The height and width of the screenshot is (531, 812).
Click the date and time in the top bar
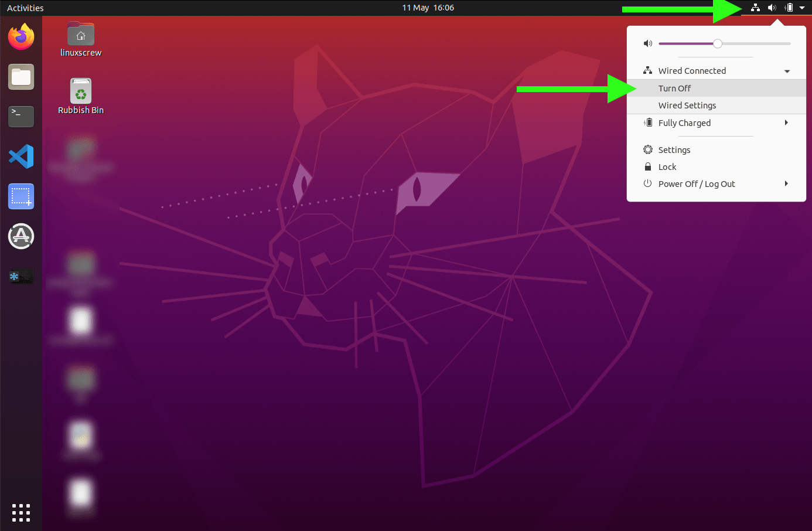pos(428,8)
